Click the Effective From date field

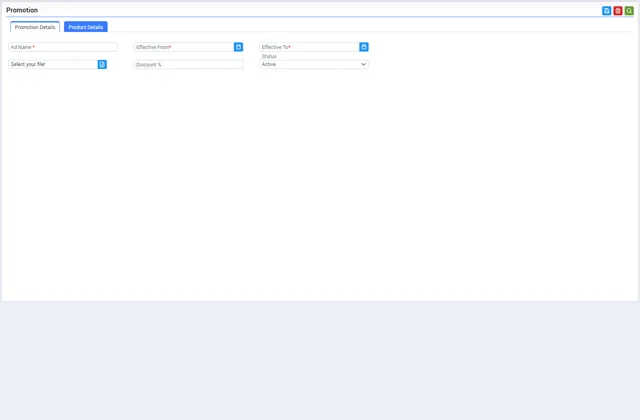pos(184,47)
